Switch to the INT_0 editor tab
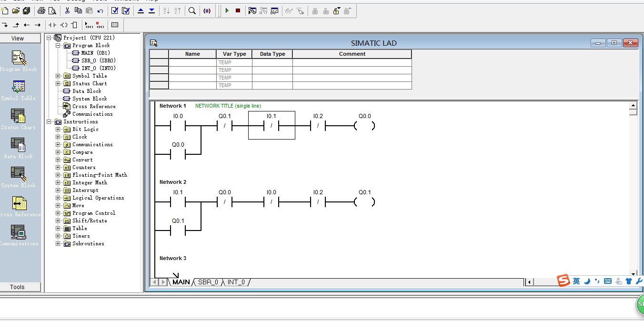 [236, 282]
